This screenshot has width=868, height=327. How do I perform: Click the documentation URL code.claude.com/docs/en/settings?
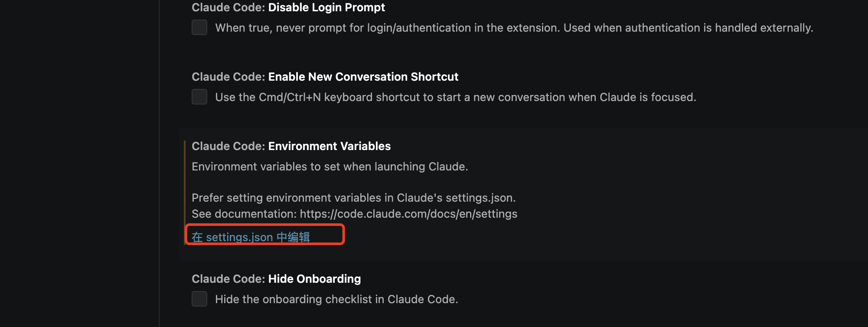point(408,214)
